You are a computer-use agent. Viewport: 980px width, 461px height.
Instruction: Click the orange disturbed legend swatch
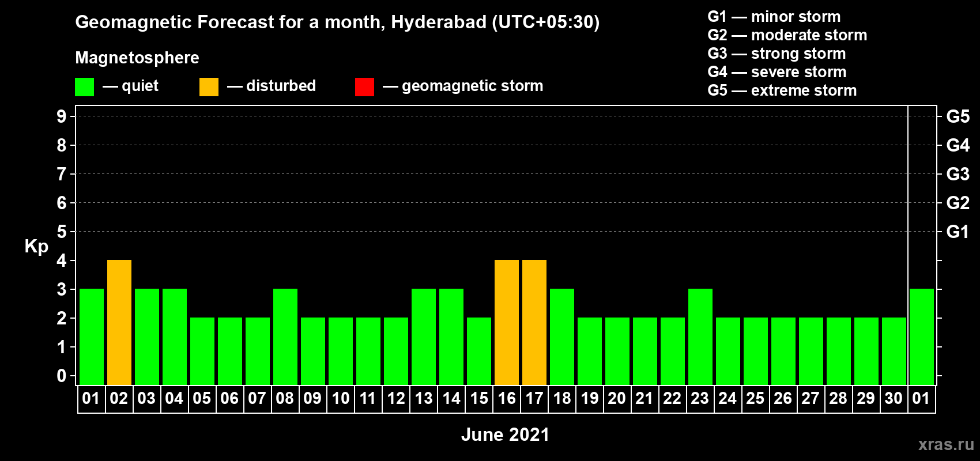tap(209, 87)
